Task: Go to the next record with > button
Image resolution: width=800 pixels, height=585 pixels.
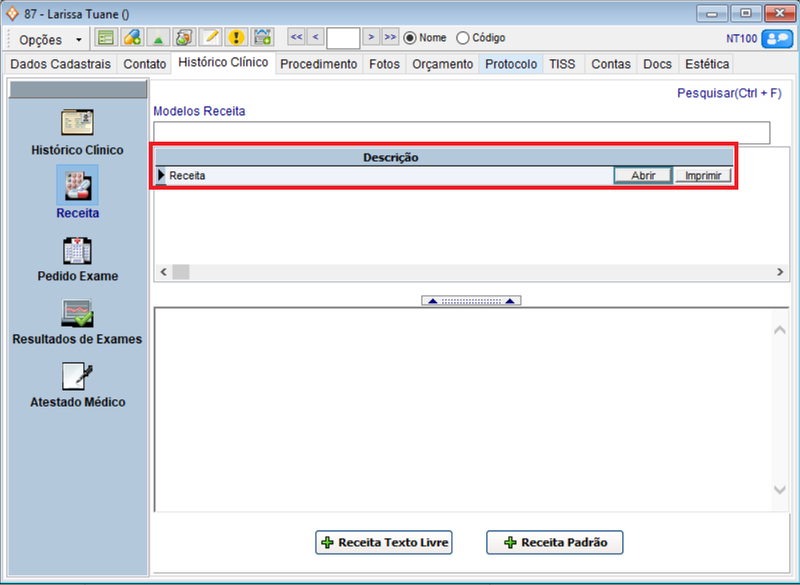Action: (370, 38)
